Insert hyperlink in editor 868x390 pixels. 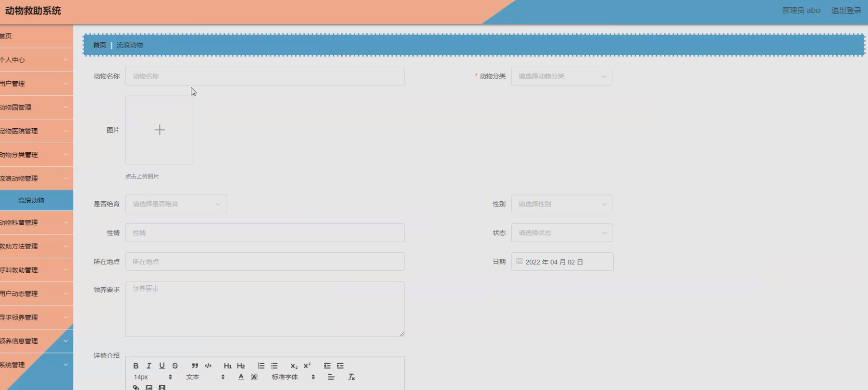point(136,387)
